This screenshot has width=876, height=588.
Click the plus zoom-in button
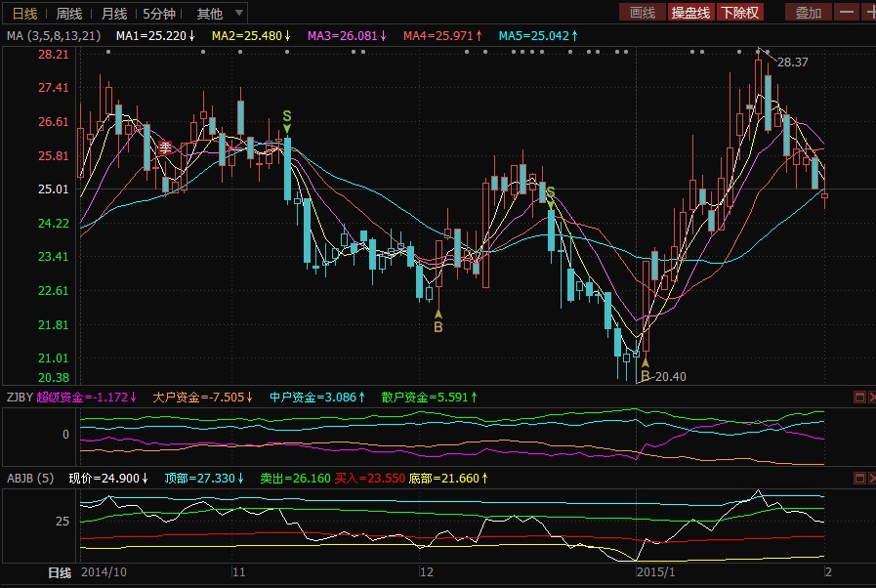tap(868, 13)
